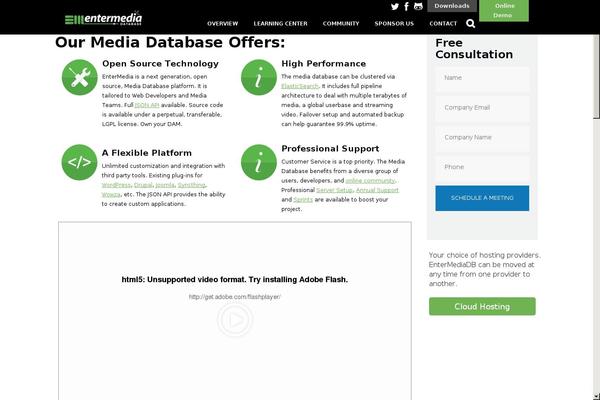Viewport: 600px width, 400px height.
Task: Click the EnterMedia logo
Action: 103,18
